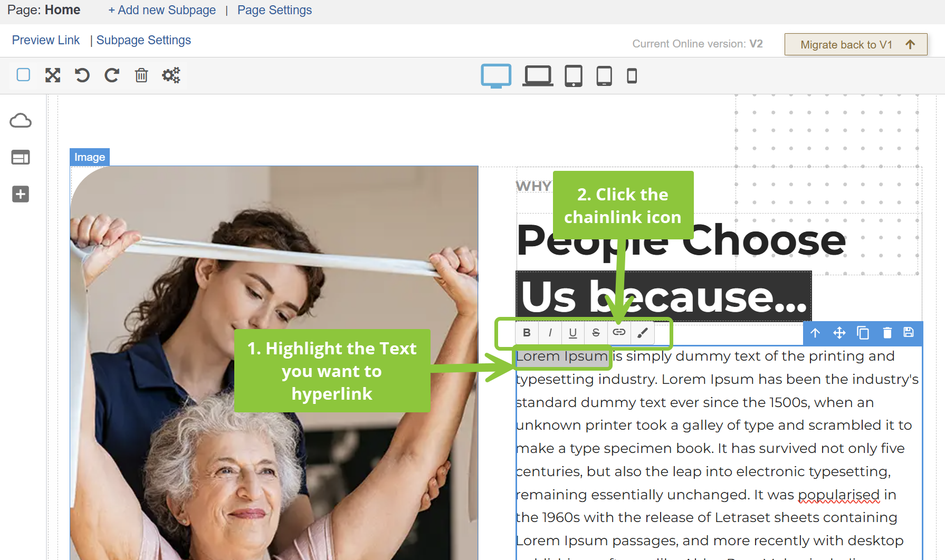Open the Page Settings tab
This screenshot has width=945, height=560.
(274, 10)
